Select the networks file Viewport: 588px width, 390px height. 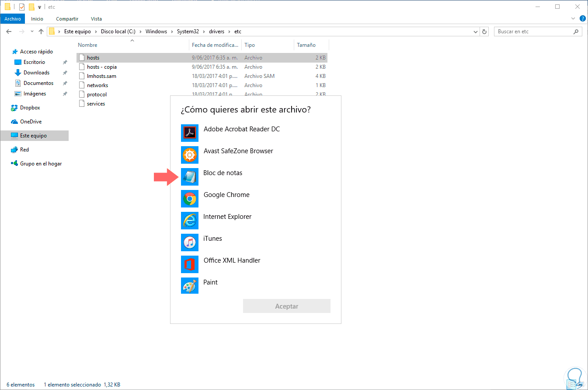pos(97,85)
